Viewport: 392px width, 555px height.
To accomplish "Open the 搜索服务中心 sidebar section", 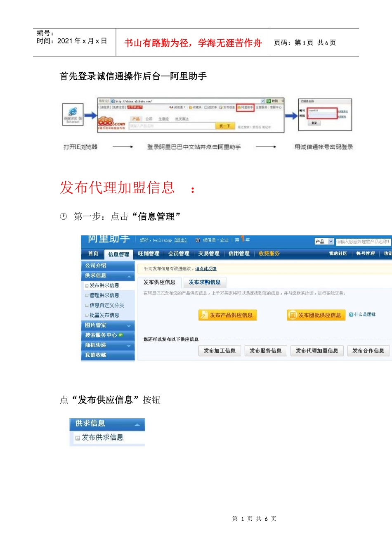I will click(x=108, y=335).
